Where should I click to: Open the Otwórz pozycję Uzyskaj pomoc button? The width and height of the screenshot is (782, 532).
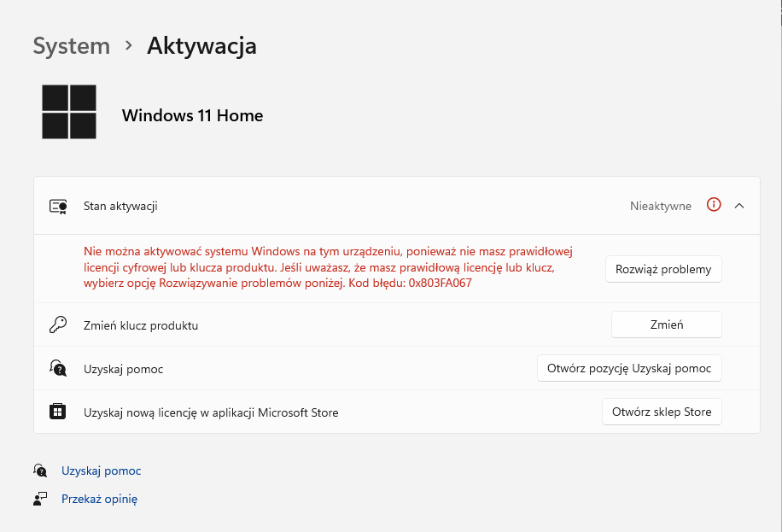point(629,368)
